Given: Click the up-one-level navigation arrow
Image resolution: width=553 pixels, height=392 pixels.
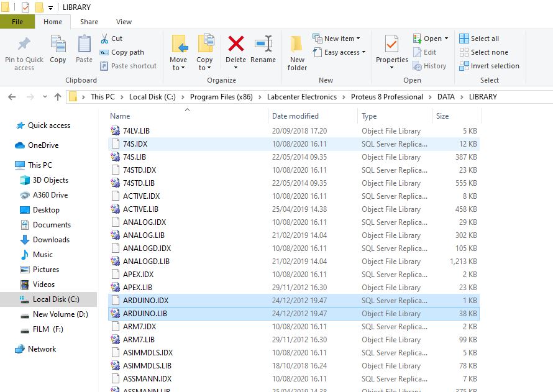Looking at the screenshot, I should (58, 96).
